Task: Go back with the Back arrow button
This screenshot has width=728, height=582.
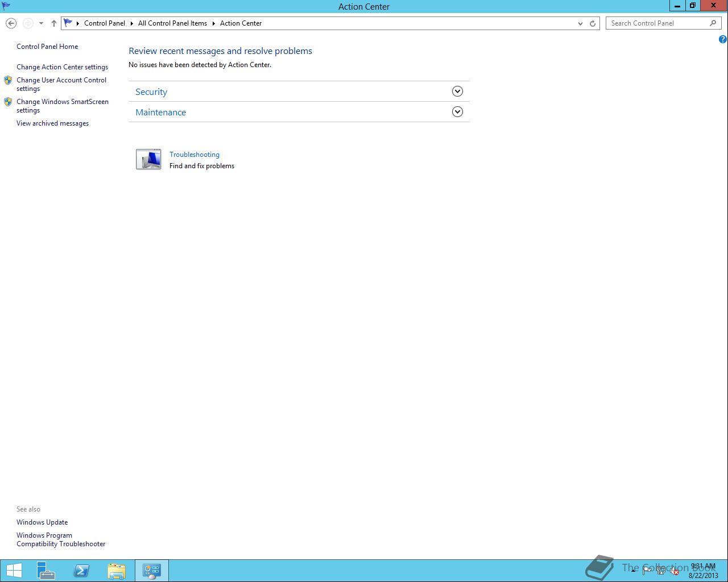Action: coord(11,23)
